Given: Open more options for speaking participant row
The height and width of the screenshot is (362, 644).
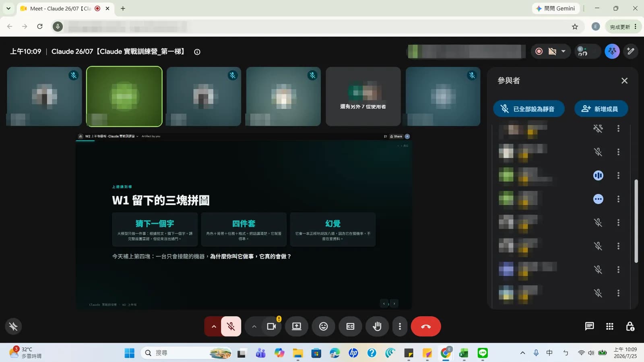Looking at the screenshot, I should (618, 176).
